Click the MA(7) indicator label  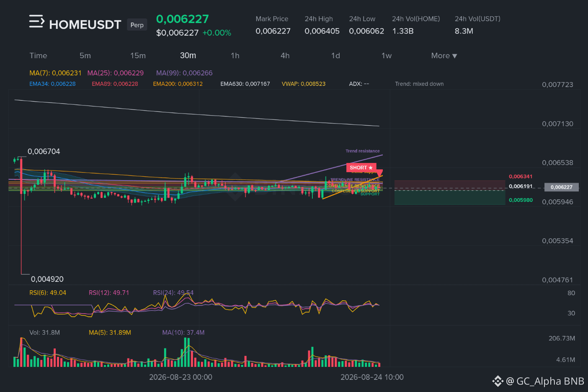tap(55, 73)
